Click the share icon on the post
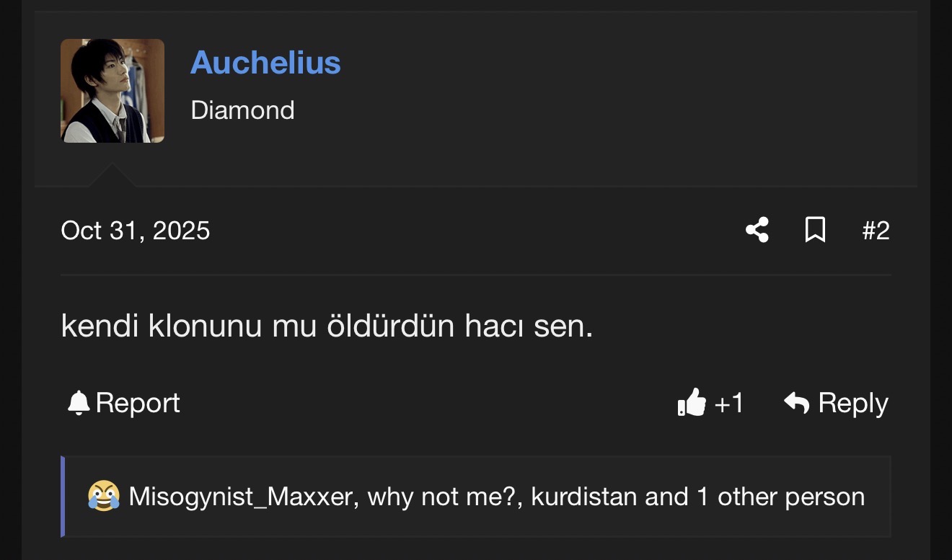952x560 pixels. coord(757,231)
